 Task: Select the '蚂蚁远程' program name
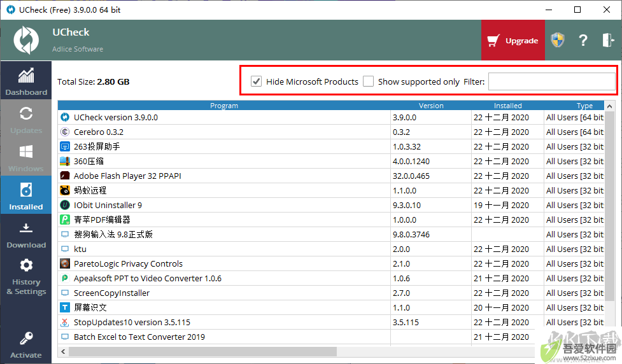(90, 190)
